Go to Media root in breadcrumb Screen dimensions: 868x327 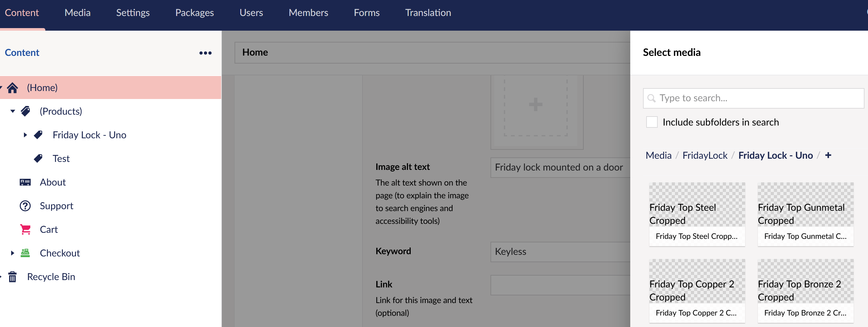coord(658,155)
